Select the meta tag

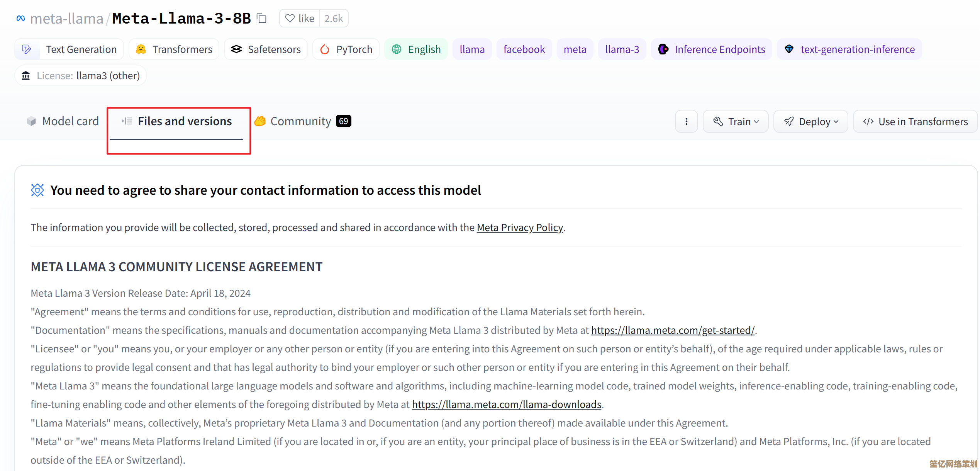pyautogui.click(x=575, y=49)
